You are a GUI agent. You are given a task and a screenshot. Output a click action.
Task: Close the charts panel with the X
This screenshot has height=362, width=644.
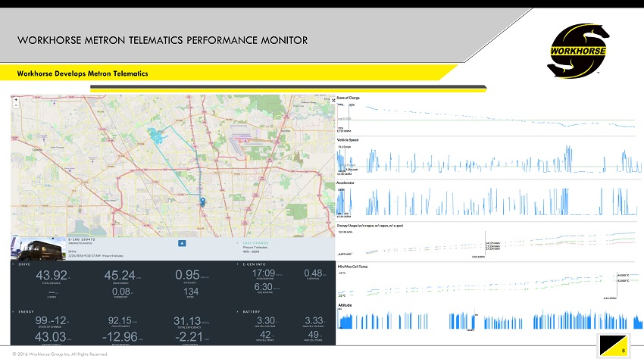coord(333,100)
